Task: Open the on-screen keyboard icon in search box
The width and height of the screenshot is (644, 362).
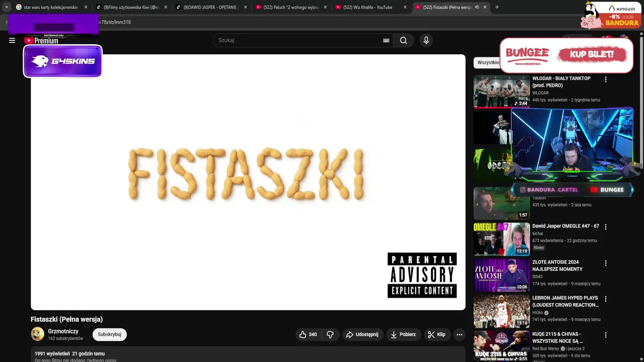Action: pos(386,40)
